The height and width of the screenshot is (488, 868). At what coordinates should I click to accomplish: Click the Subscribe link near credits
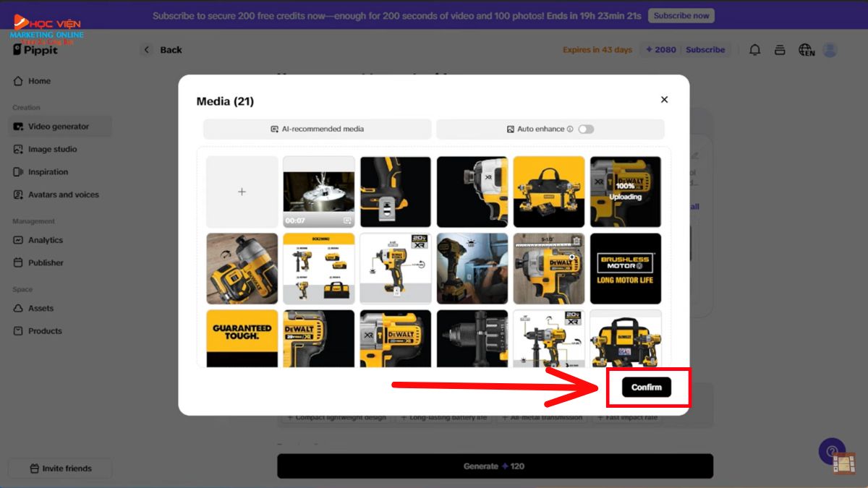[705, 50]
